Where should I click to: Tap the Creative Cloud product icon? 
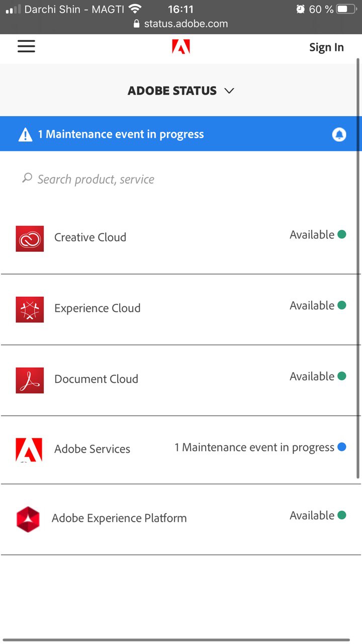(x=30, y=238)
